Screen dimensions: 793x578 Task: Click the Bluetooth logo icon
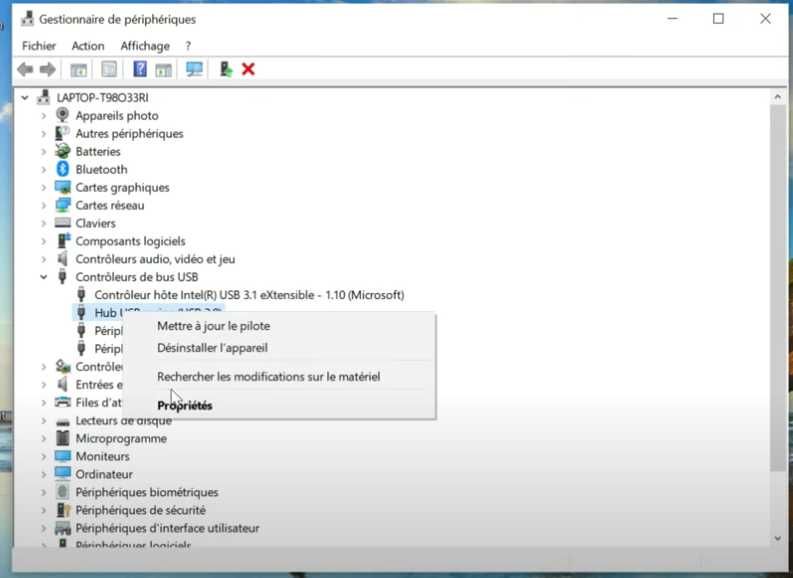point(63,169)
